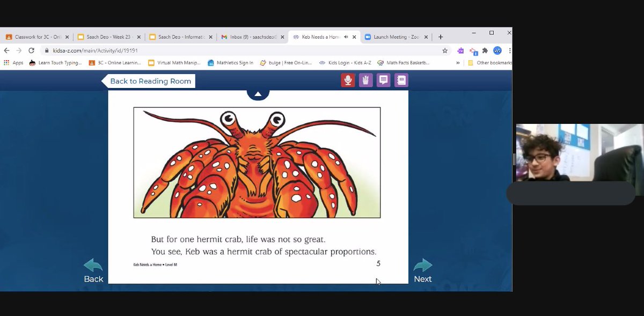Click the page number 5
The height and width of the screenshot is (316, 644).
click(x=378, y=263)
